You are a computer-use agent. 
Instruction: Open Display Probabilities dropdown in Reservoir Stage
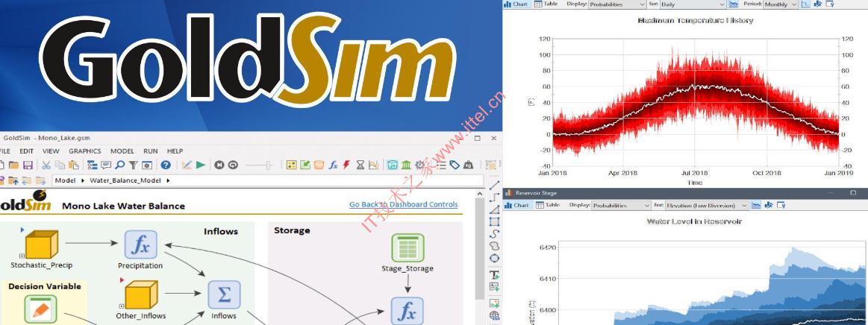[621, 205]
